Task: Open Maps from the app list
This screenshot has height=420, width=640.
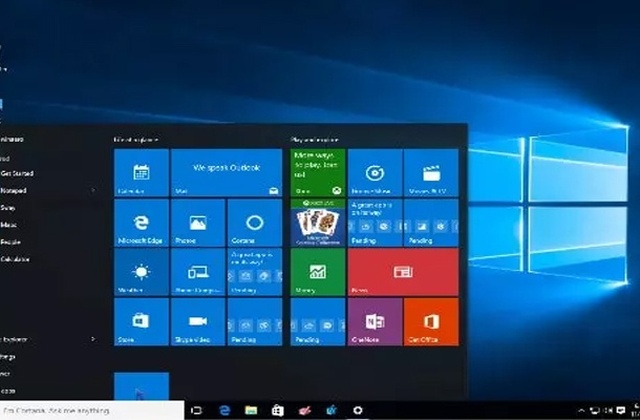Action: coord(9,225)
